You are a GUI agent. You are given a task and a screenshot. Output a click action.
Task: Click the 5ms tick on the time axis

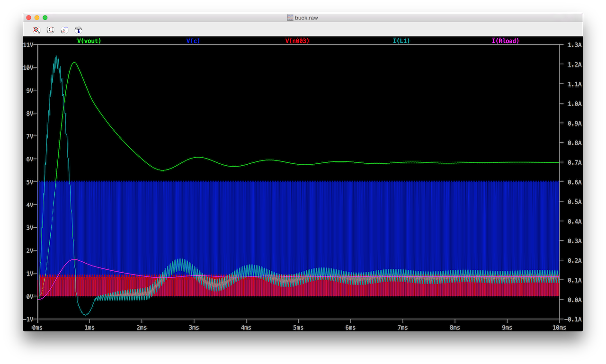pyautogui.click(x=298, y=328)
